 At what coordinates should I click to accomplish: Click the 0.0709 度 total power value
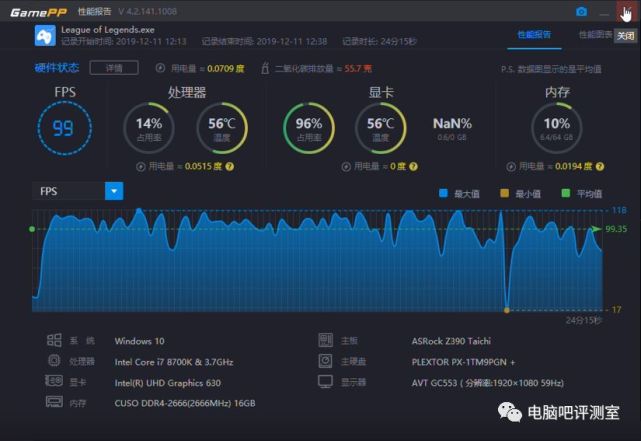[x=226, y=68]
